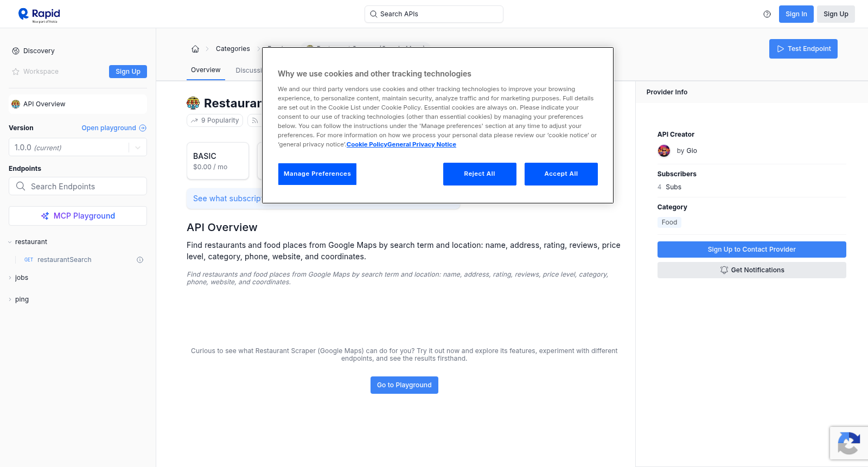Click Reject All cookies
868x467 pixels.
(480, 174)
